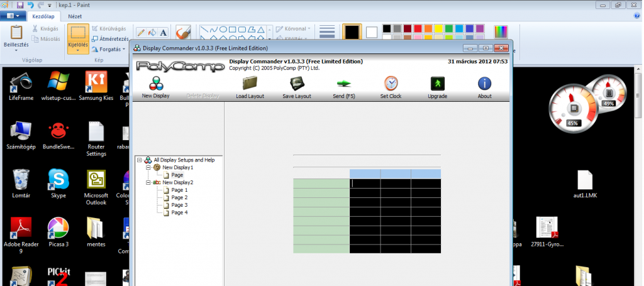The image size is (644, 286).
Task: Select the white Color 2 box
Action: (372, 32)
